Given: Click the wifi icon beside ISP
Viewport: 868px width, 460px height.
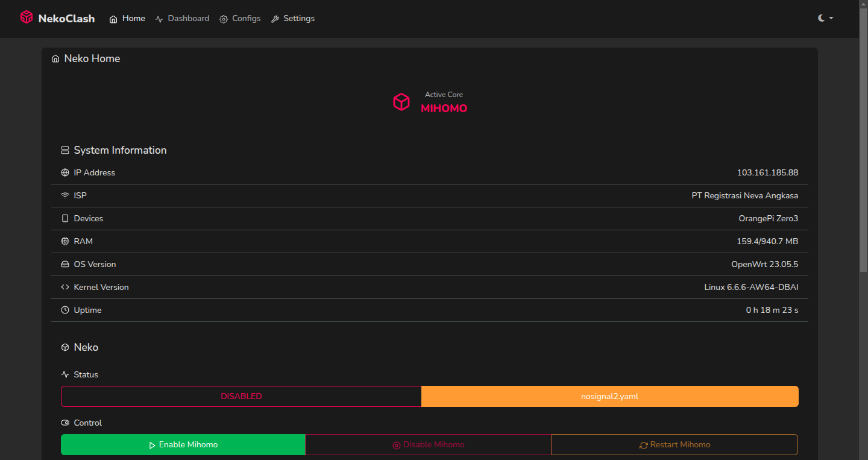Looking at the screenshot, I should [x=65, y=195].
